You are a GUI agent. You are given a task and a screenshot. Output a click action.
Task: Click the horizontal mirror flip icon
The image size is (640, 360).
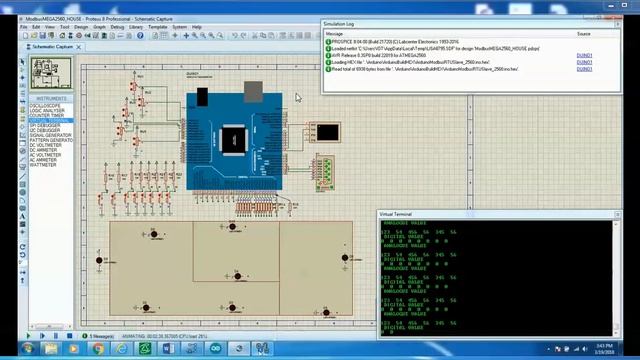pyautogui.click(x=22, y=272)
